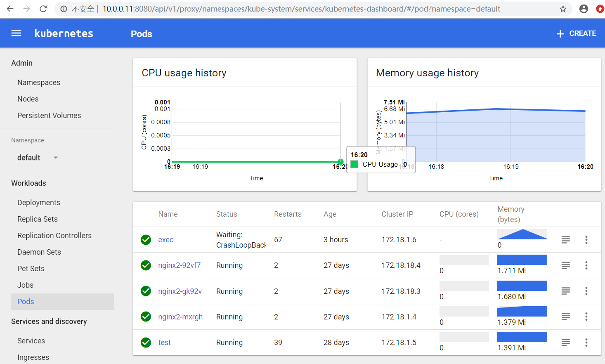The height and width of the screenshot is (364, 605).
Task: Click the Name column header
Action: (168, 214)
